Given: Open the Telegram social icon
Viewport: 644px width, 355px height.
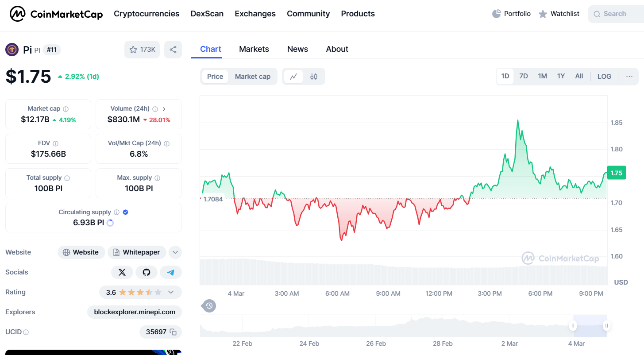Looking at the screenshot, I should [171, 272].
